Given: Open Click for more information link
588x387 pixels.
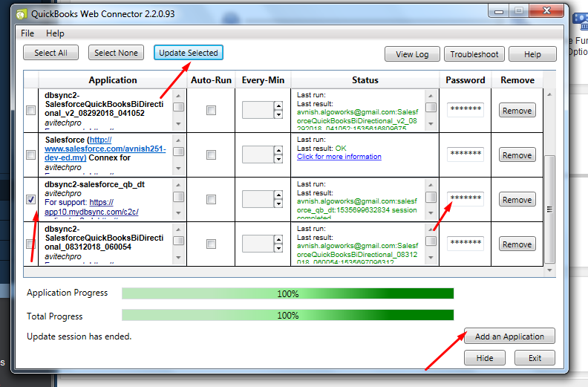Looking at the screenshot, I should click(x=339, y=157).
